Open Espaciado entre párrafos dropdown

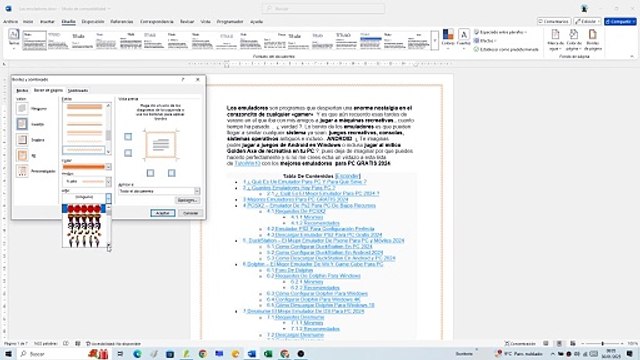(x=501, y=32)
